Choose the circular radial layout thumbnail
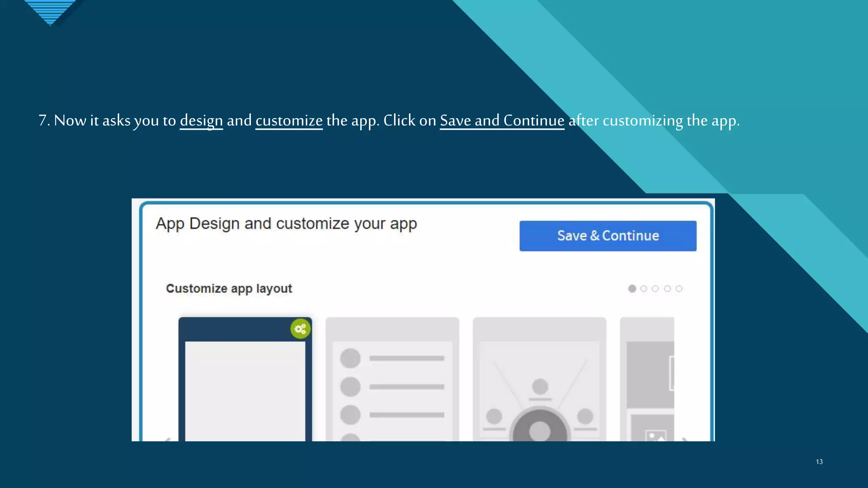868x488 pixels. 539,379
